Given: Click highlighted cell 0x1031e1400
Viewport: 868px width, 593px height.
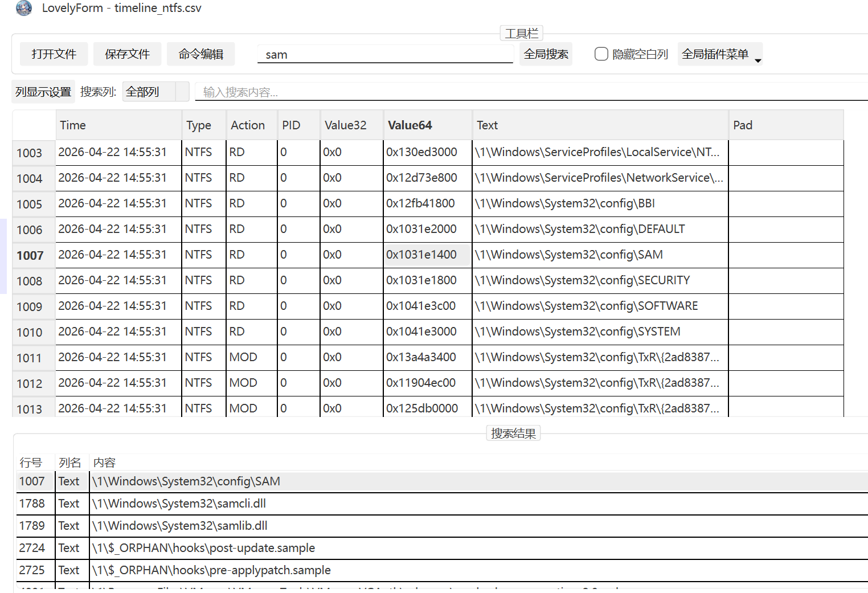Looking at the screenshot, I should click(x=428, y=255).
